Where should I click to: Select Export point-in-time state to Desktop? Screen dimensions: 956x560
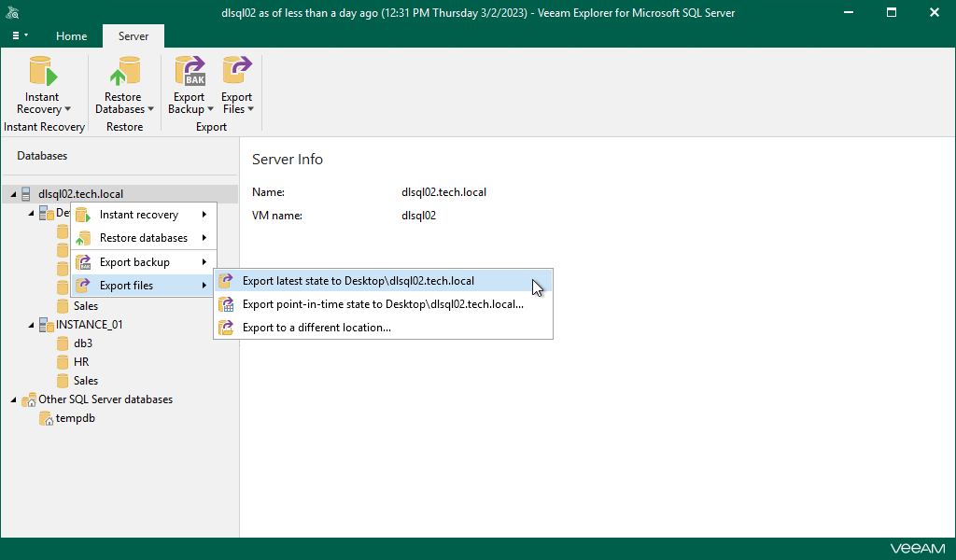pyautogui.click(x=383, y=304)
